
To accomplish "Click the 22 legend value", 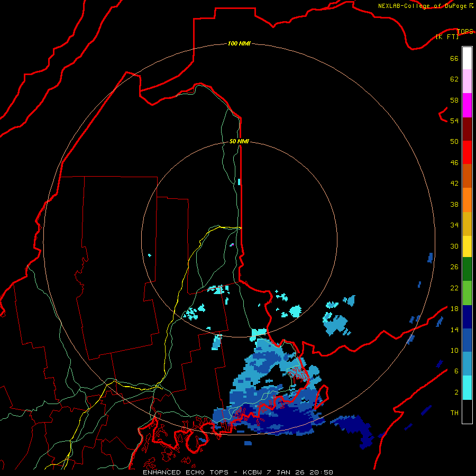I will (454, 288).
